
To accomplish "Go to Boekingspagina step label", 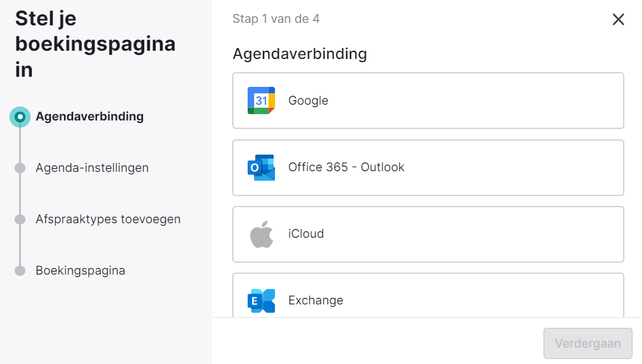I will tap(80, 271).
